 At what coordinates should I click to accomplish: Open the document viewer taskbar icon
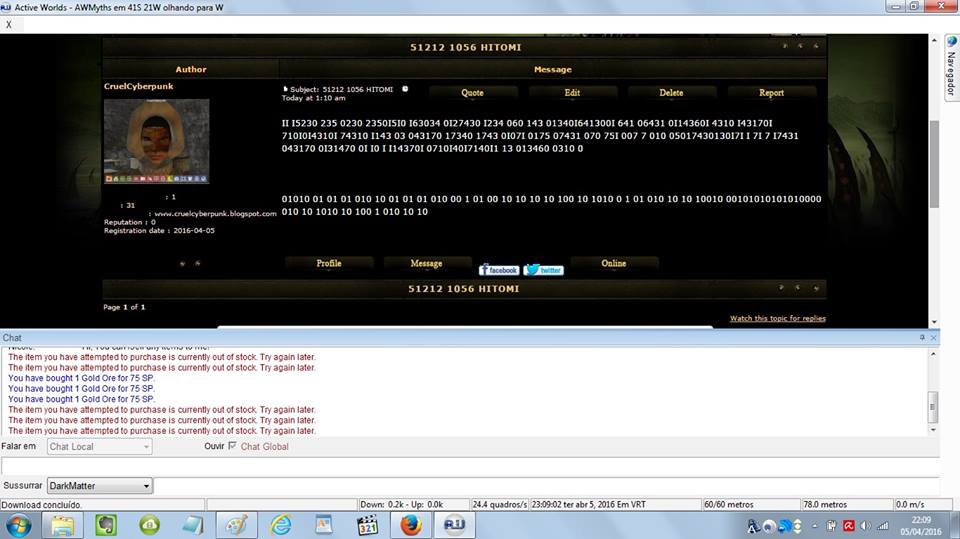324,526
